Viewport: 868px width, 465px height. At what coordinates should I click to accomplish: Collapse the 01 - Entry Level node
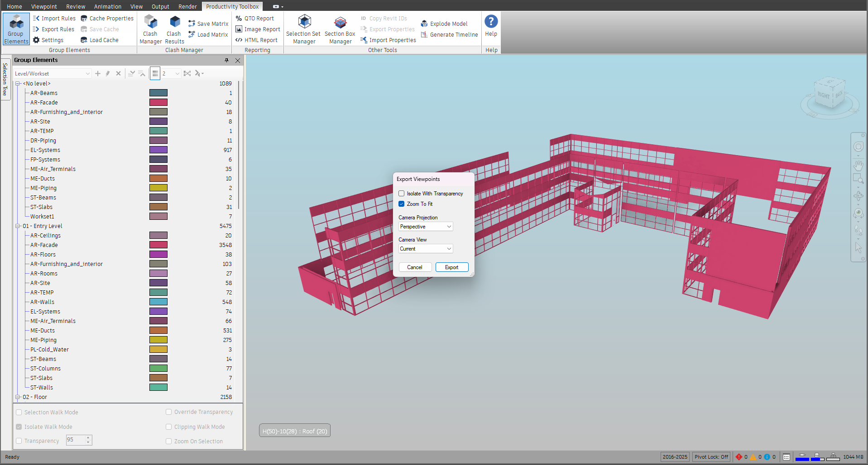18,226
